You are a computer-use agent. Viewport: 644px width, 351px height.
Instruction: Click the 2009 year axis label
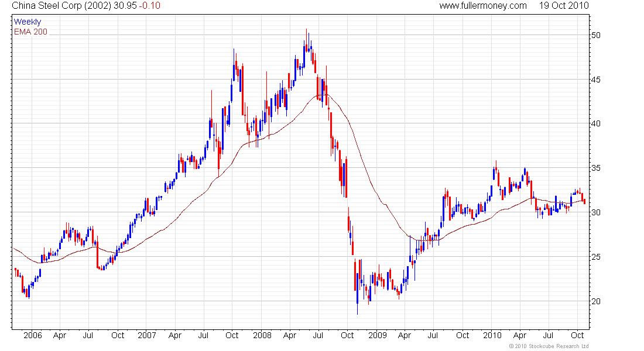(x=377, y=335)
